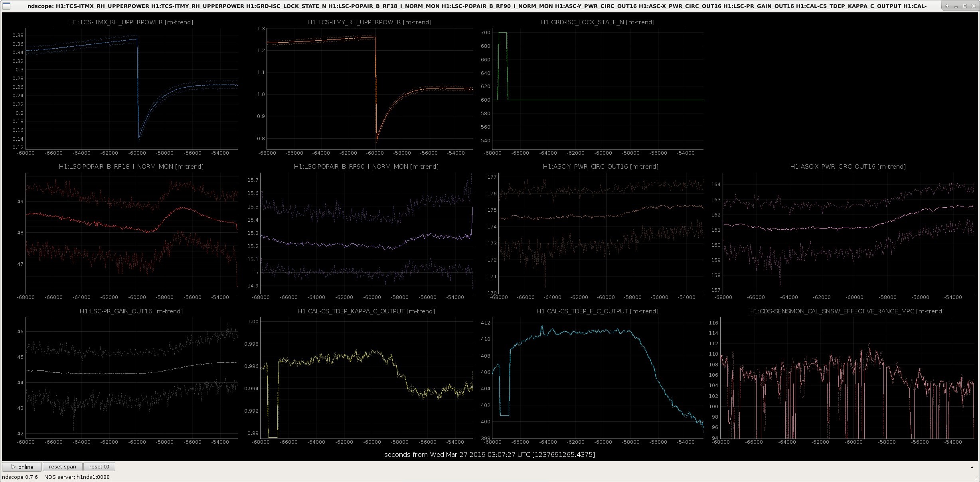Click the H1:LSC-POPAIR_B_RF90_I_NORM_MON purple plot

point(367,233)
